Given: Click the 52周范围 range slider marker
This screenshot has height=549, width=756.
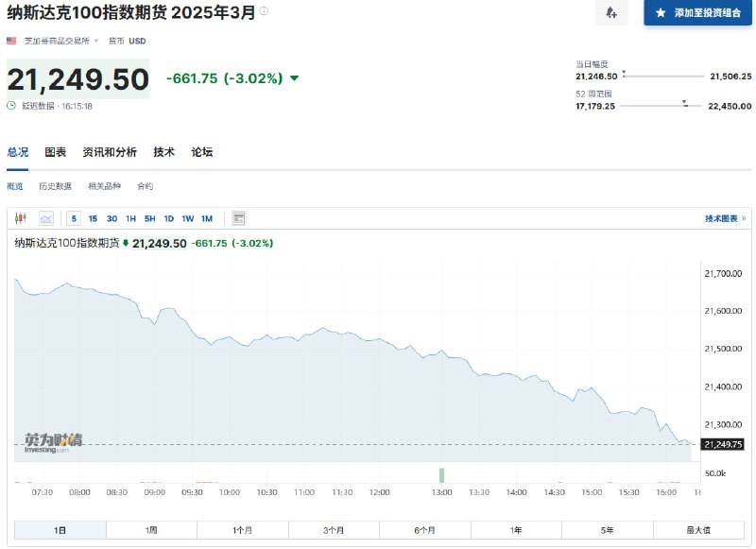Looking at the screenshot, I should [683, 102].
